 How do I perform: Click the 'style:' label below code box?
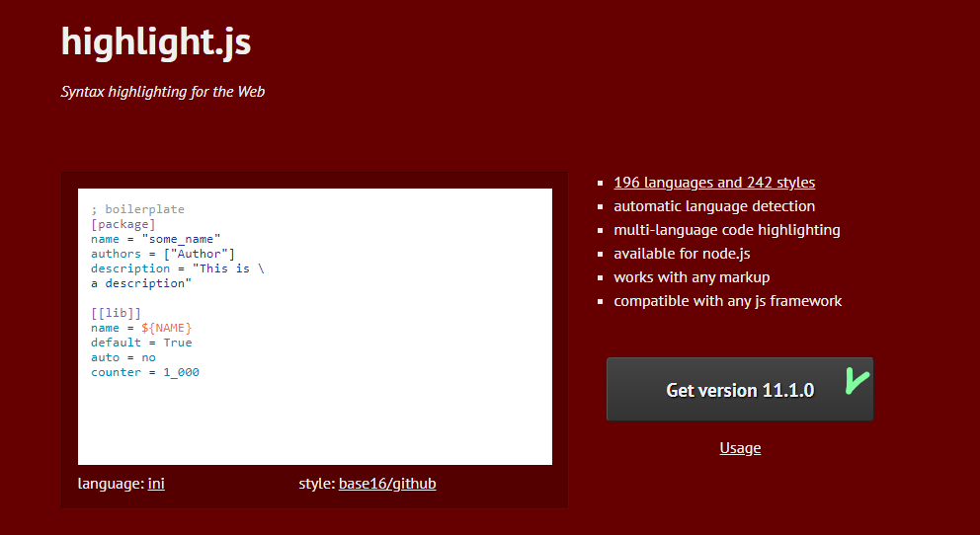click(x=317, y=484)
